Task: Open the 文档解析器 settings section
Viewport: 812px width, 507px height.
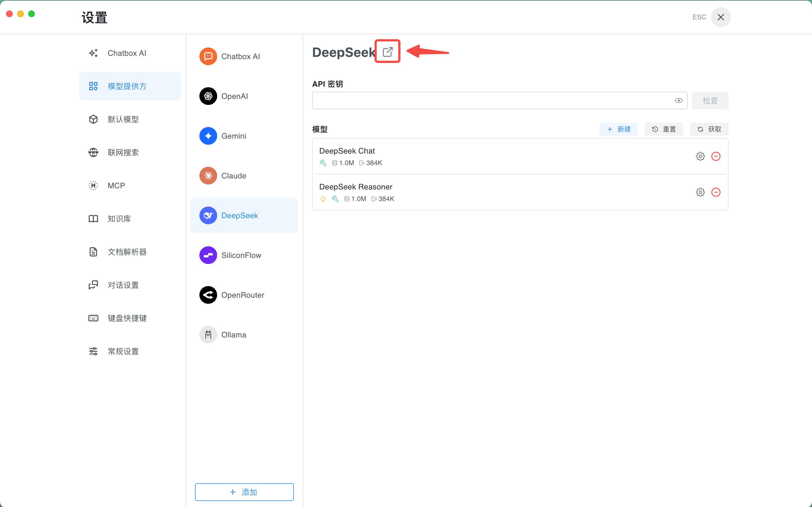Action: [x=130, y=252]
